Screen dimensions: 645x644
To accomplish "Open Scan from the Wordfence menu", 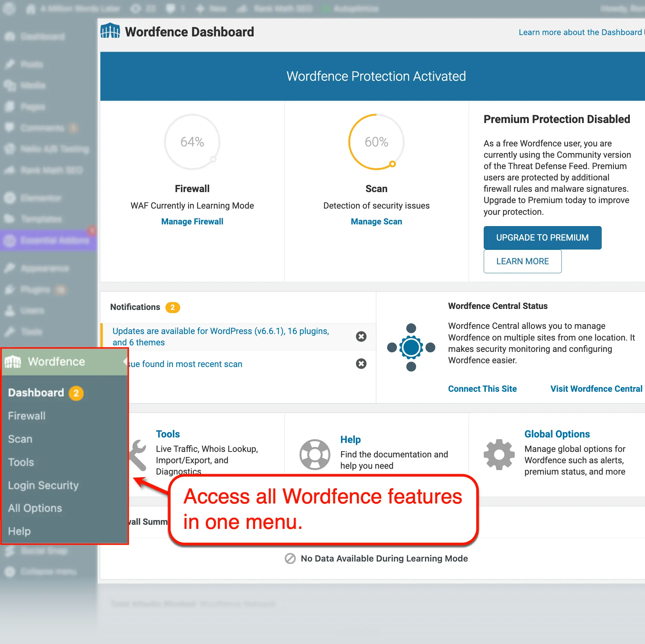I will tap(20, 439).
